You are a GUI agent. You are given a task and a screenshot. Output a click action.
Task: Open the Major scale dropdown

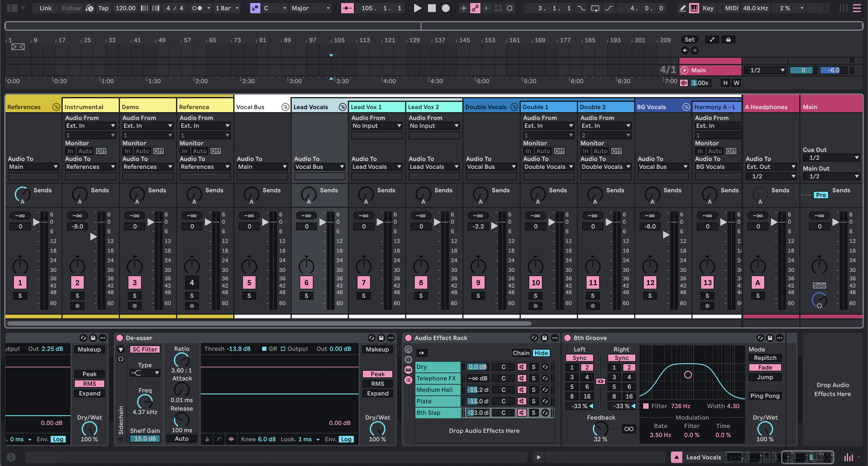[310, 8]
